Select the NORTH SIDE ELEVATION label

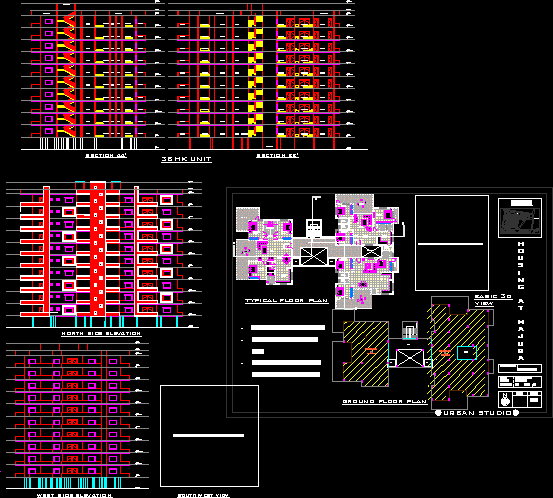pyautogui.click(x=101, y=333)
